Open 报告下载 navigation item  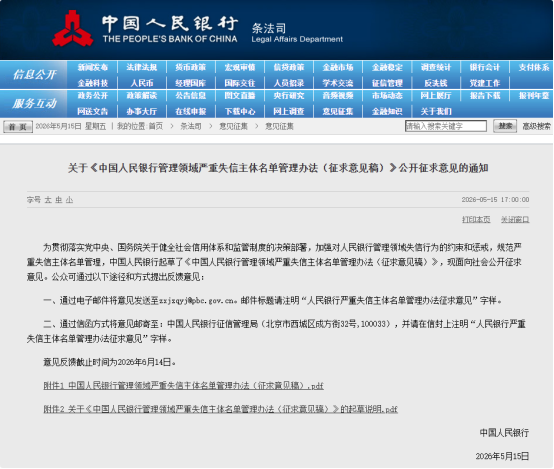[x=485, y=96]
